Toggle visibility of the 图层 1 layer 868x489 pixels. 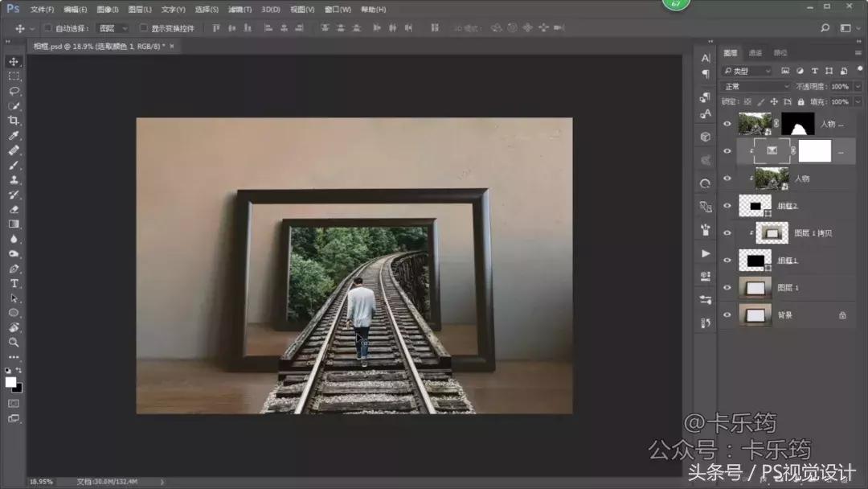point(727,288)
